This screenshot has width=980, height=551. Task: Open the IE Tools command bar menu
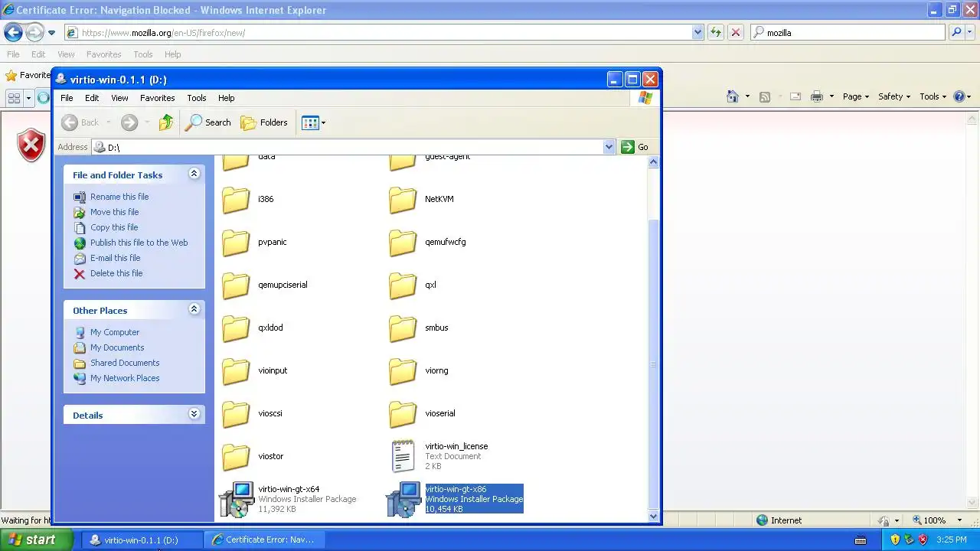click(x=933, y=96)
